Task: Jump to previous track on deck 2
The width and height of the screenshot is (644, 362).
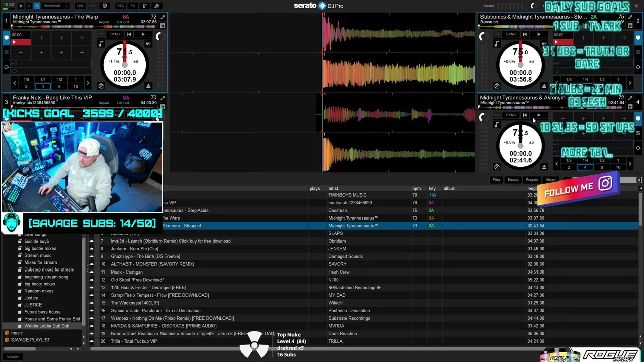Action: tap(525, 34)
